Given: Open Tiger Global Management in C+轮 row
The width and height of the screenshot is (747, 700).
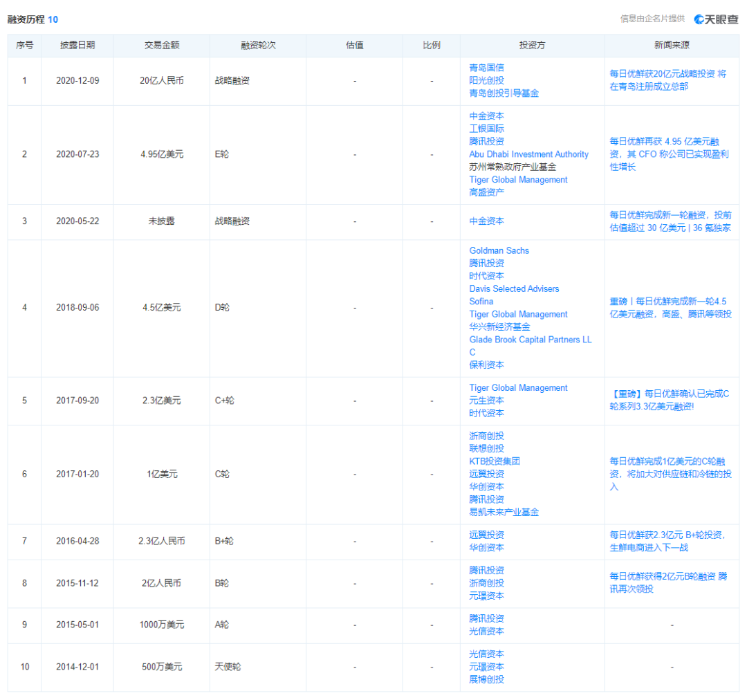Looking at the screenshot, I should [x=518, y=388].
